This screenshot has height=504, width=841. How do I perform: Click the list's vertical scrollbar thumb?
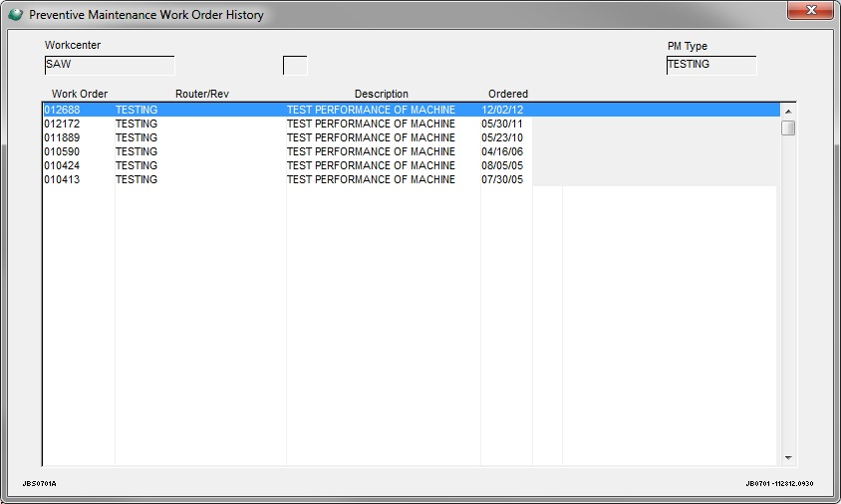(x=788, y=128)
